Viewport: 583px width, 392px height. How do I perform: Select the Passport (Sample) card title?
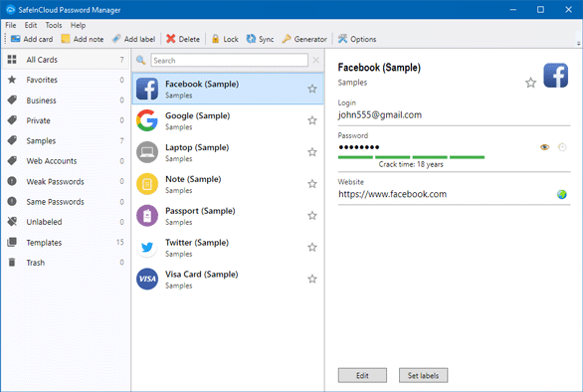[x=200, y=211]
